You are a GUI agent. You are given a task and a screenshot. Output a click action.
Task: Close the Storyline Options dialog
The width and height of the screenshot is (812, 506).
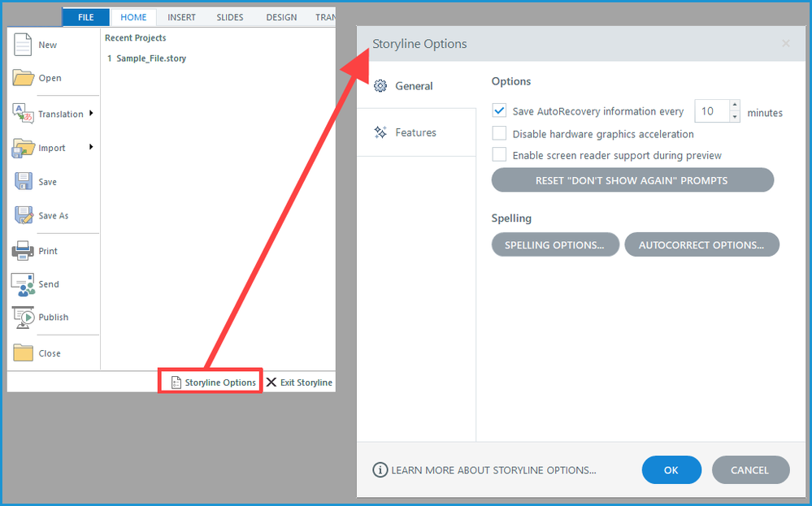tap(786, 44)
